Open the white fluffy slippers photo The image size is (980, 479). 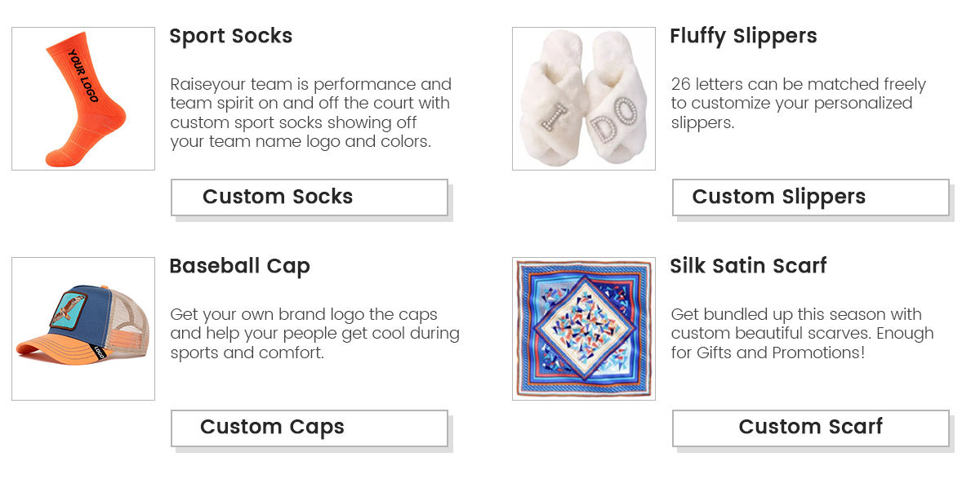coord(583,99)
